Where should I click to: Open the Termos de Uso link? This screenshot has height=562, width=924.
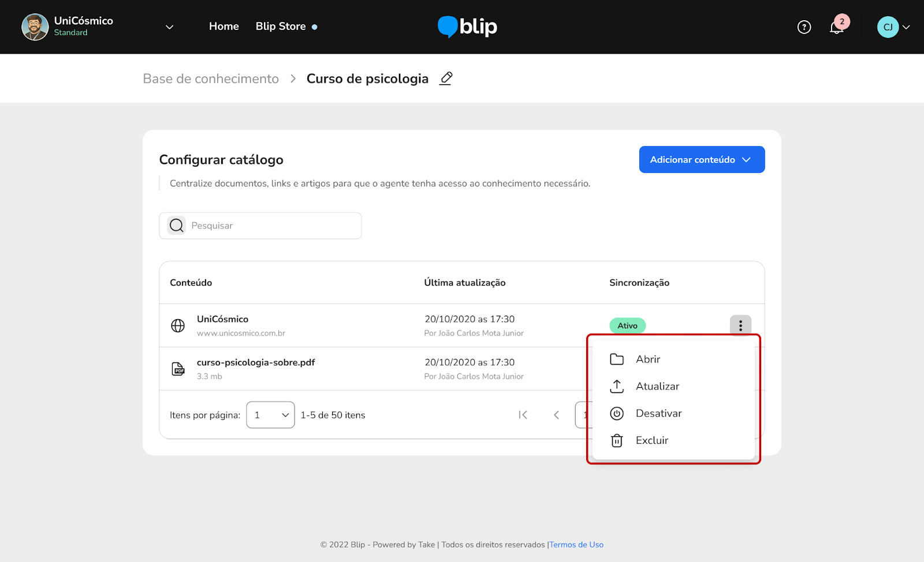576,545
